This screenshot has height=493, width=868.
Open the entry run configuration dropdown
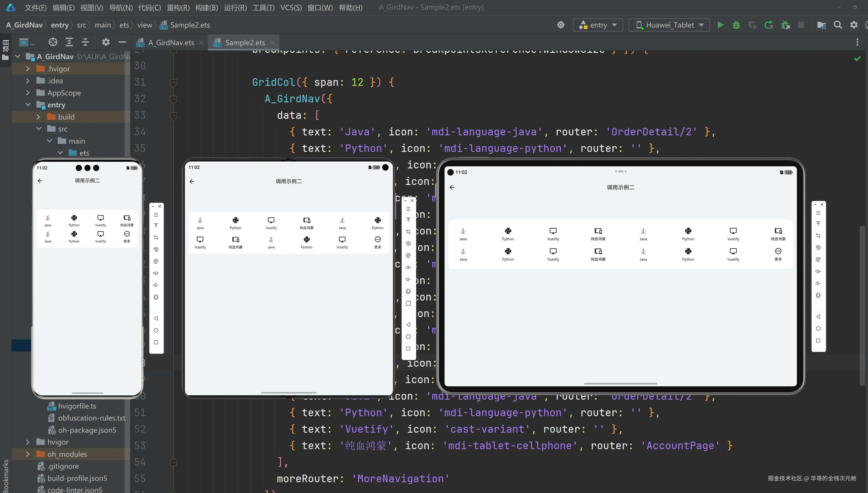pos(598,25)
